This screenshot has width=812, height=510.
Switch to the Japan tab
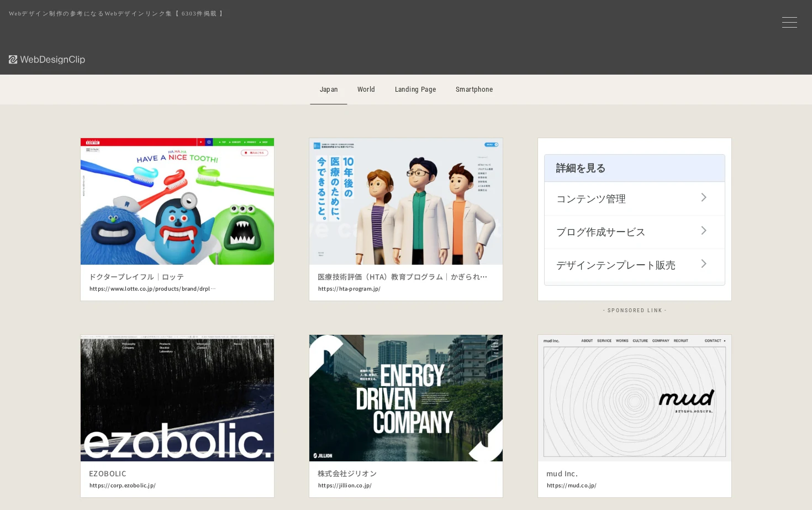point(329,90)
